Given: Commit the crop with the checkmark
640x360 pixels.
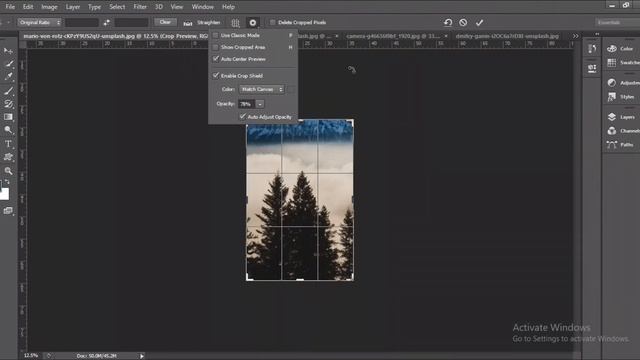Looking at the screenshot, I should 479,22.
